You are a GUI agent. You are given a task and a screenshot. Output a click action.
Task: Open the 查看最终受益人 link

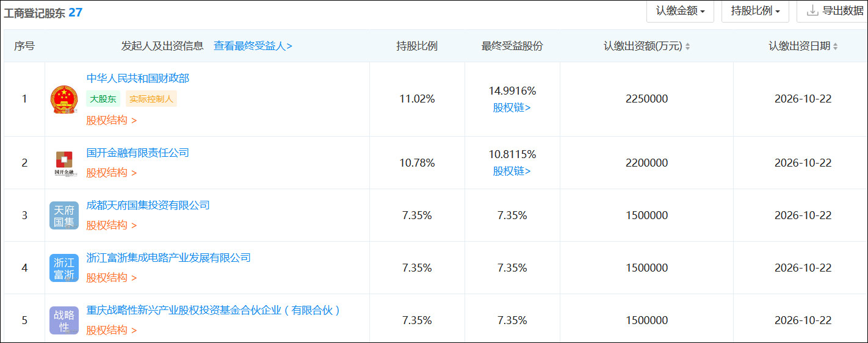(253, 46)
